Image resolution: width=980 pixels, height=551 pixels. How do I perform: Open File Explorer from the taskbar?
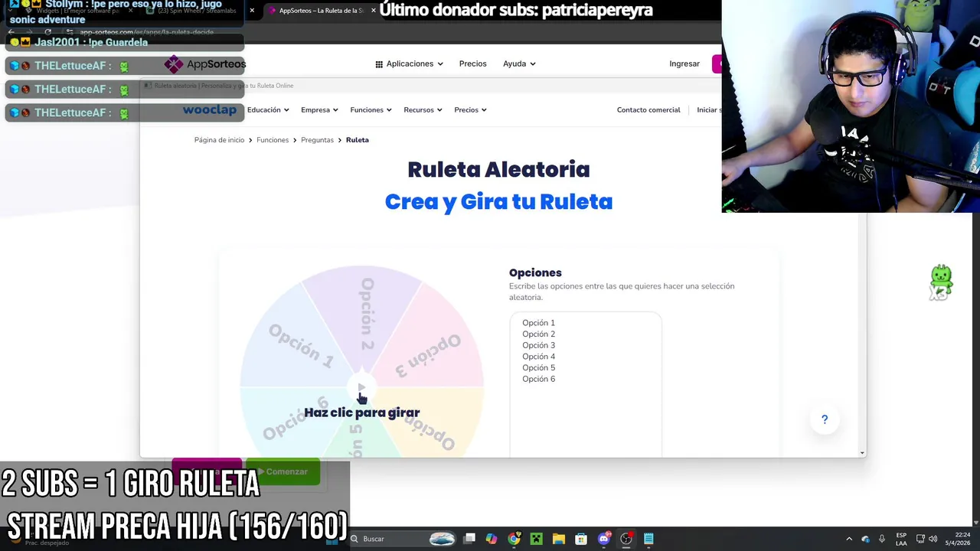[x=559, y=539]
